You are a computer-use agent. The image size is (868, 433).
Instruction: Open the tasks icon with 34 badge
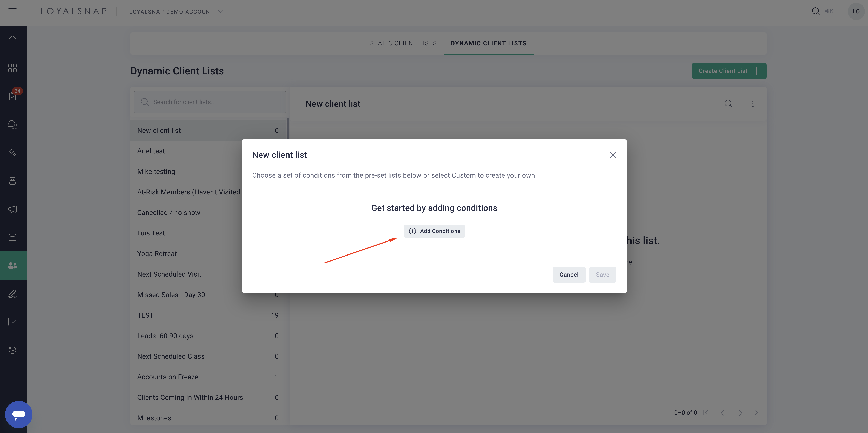pyautogui.click(x=12, y=96)
